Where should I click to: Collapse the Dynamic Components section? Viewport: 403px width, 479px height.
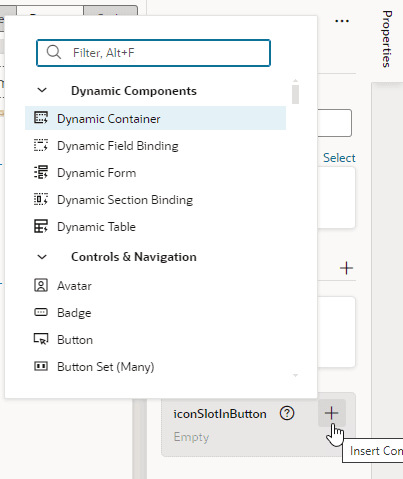pos(42,90)
